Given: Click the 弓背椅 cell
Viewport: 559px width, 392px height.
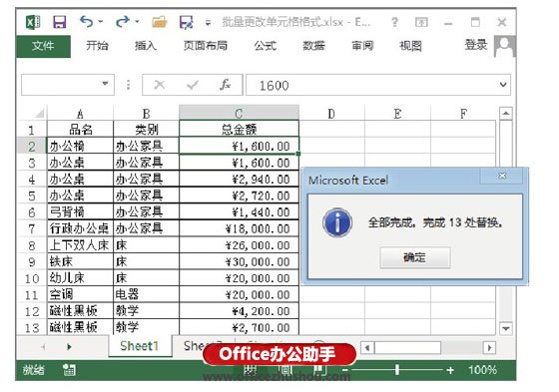Looking at the screenshot, I should pyautogui.click(x=80, y=212).
